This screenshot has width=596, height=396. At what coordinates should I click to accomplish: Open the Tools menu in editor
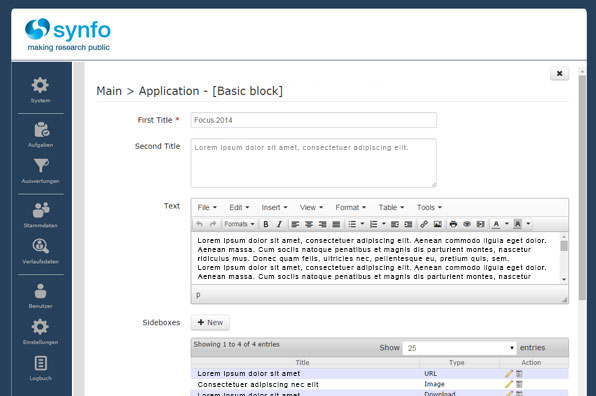point(429,208)
